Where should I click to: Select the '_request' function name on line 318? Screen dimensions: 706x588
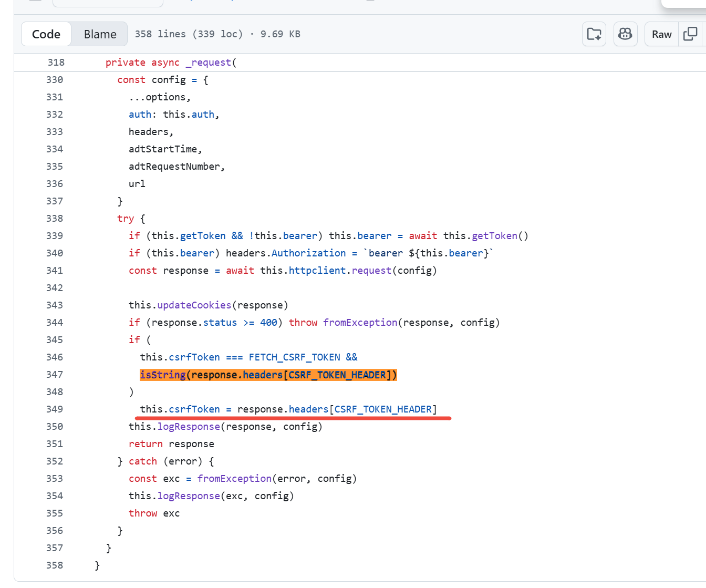[x=208, y=63]
